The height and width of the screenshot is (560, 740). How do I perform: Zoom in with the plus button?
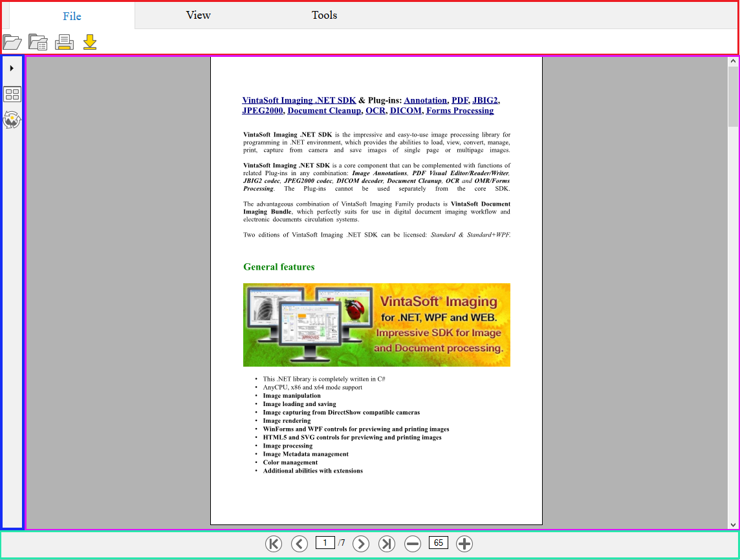pyautogui.click(x=464, y=543)
